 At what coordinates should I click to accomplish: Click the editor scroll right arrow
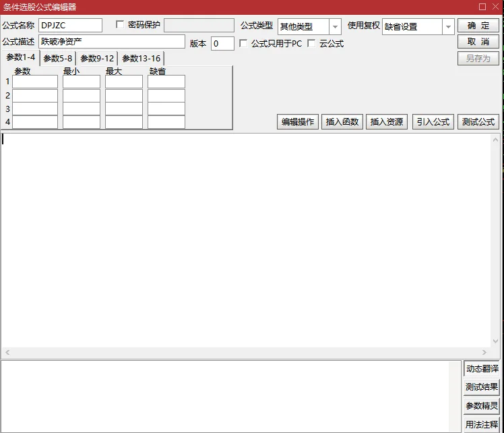484,353
